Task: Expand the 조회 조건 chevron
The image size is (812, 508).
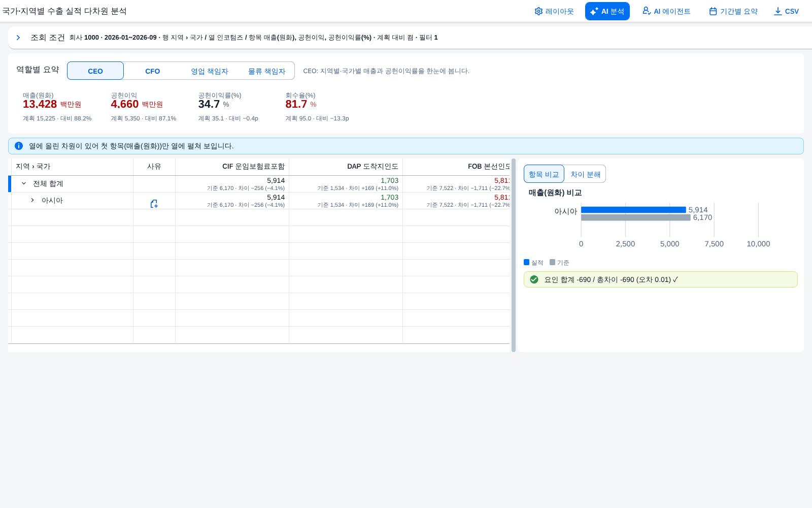Action: click(x=18, y=38)
